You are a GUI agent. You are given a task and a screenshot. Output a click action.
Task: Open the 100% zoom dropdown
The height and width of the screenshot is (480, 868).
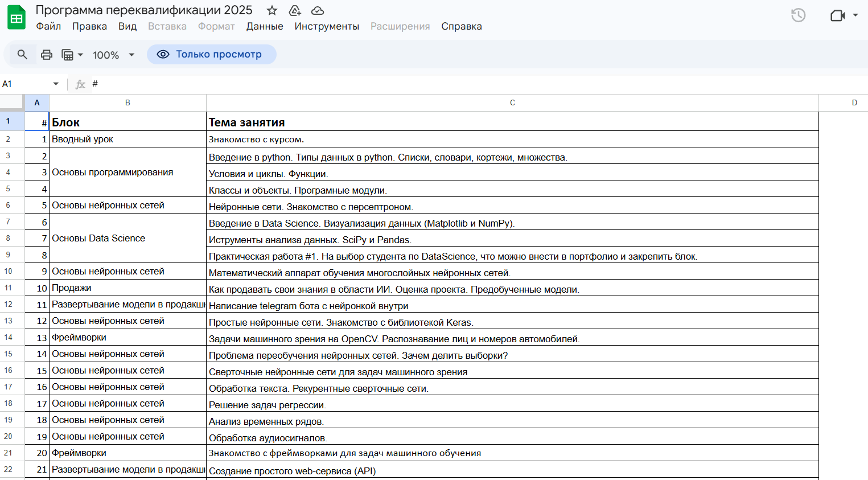coord(114,55)
